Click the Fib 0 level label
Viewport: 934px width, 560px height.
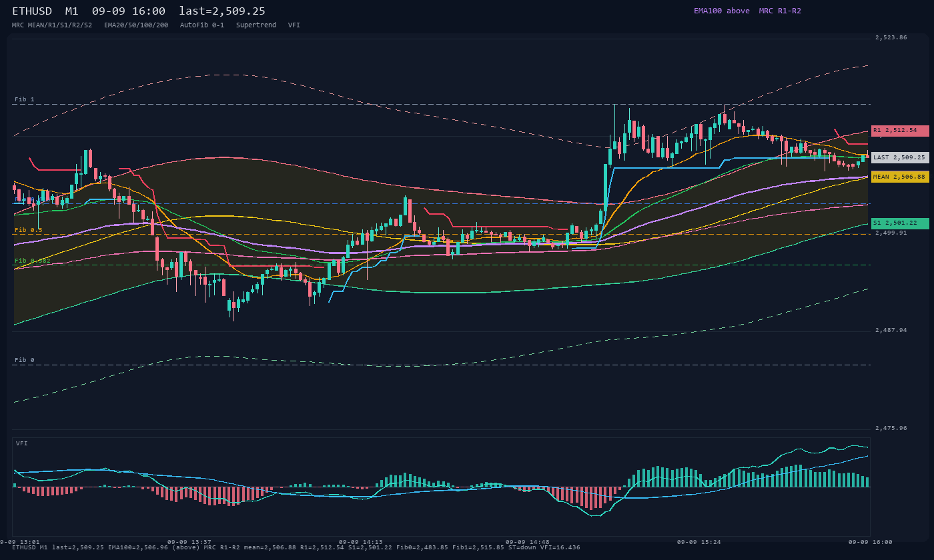[25, 360]
